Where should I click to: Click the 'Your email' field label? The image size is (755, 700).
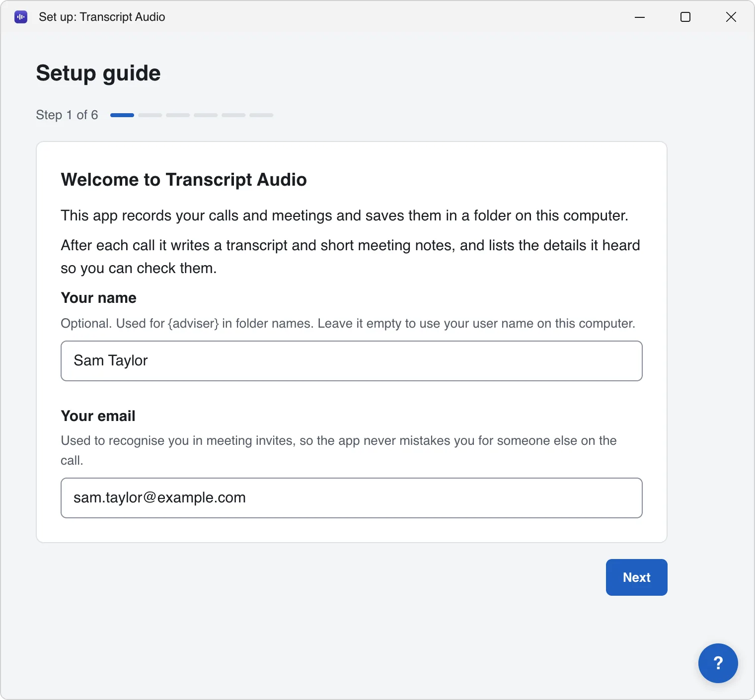pos(98,416)
